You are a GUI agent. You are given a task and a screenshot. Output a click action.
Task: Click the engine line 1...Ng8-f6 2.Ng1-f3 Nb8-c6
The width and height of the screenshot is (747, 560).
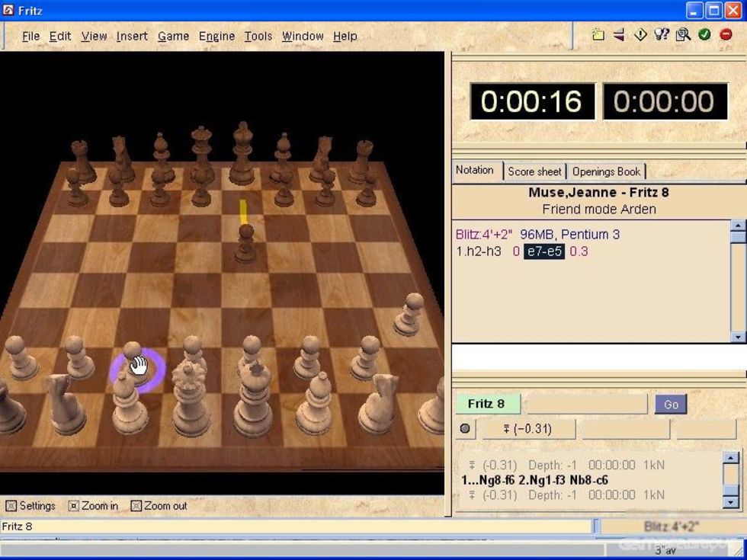[x=534, y=480]
